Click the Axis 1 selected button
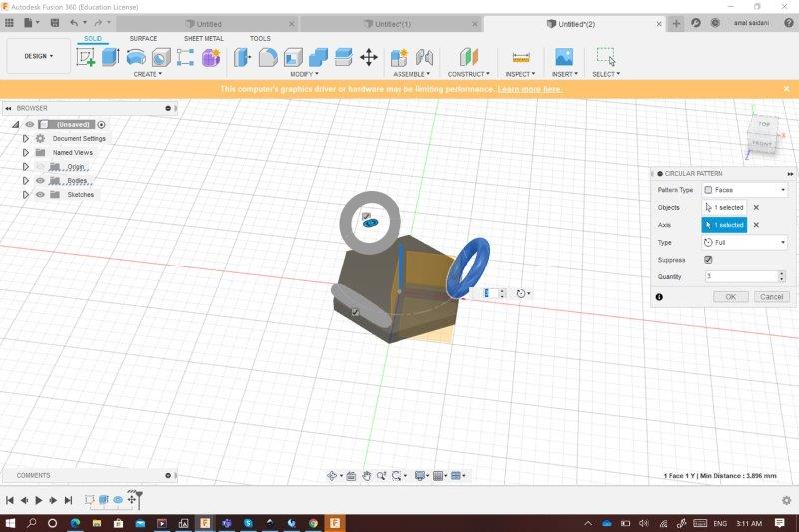The height and width of the screenshot is (532, 799). pyautogui.click(x=724, y=225)
